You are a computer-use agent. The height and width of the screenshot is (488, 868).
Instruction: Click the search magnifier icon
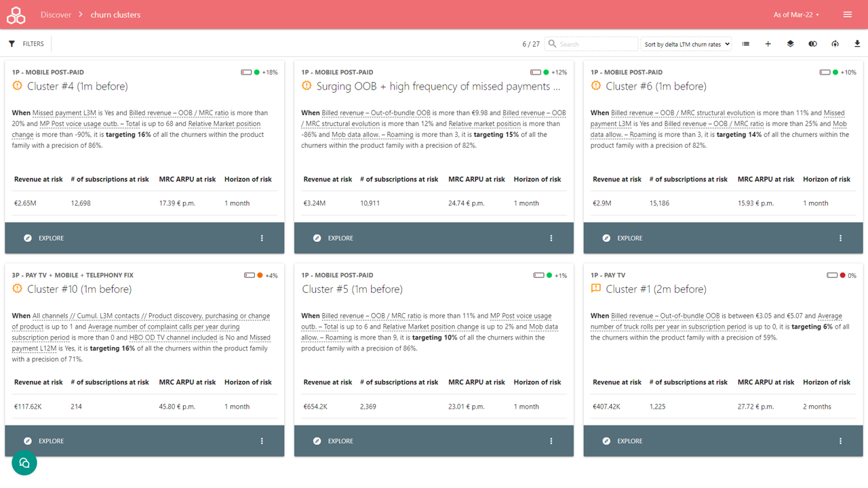pos(553,44)
